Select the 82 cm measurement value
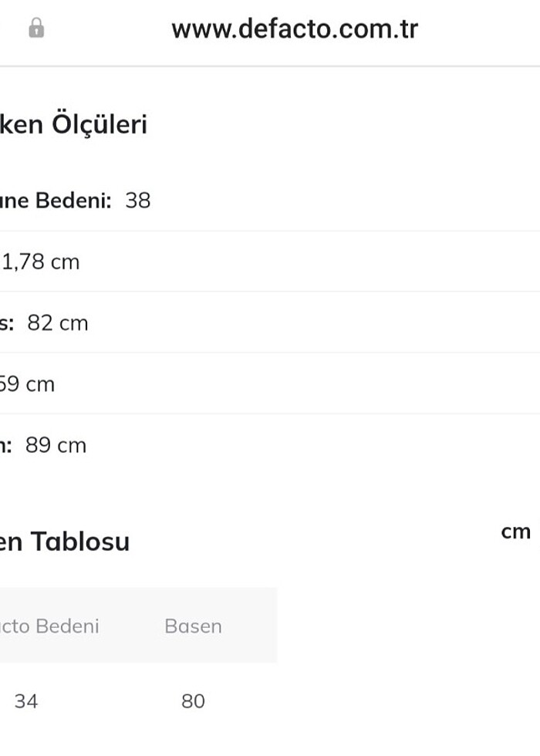The width and height of the screenshot is (540, 756). click(x=58, y=322)
